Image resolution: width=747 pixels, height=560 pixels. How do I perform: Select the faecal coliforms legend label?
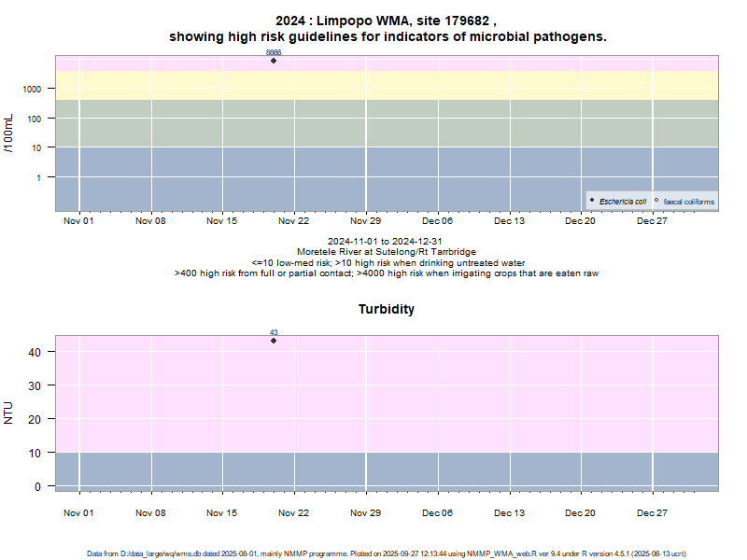688,202
